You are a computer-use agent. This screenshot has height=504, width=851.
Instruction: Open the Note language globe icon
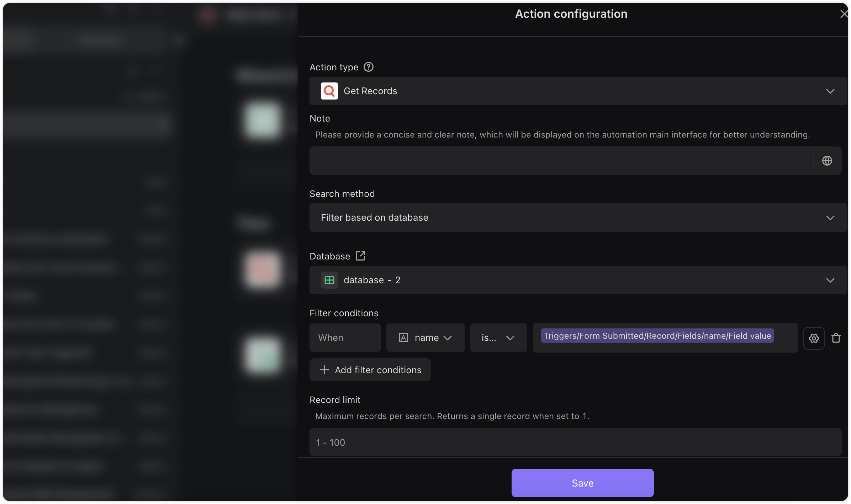[827, 161]
